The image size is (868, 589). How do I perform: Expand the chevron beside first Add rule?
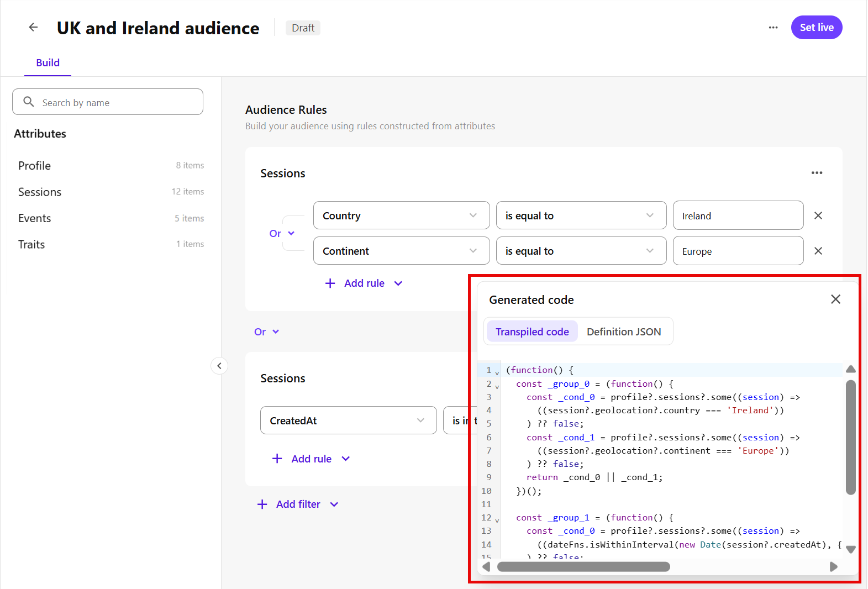(x=398, y=283)
